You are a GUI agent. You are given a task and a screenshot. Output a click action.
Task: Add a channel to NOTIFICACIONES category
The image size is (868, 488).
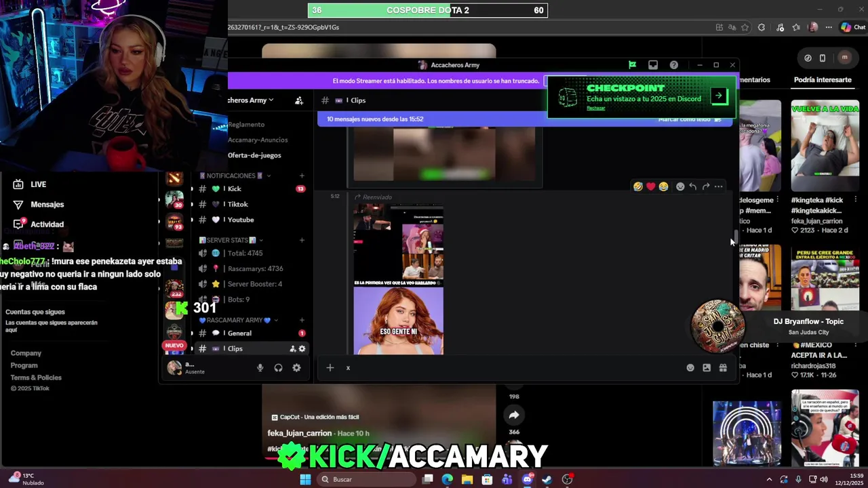(x=302, y=176)
